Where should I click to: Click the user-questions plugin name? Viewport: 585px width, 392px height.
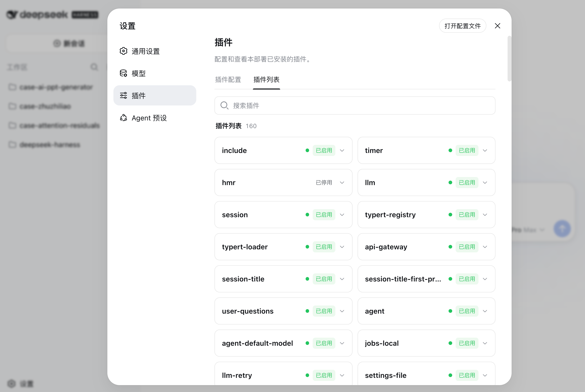[248, 311]
